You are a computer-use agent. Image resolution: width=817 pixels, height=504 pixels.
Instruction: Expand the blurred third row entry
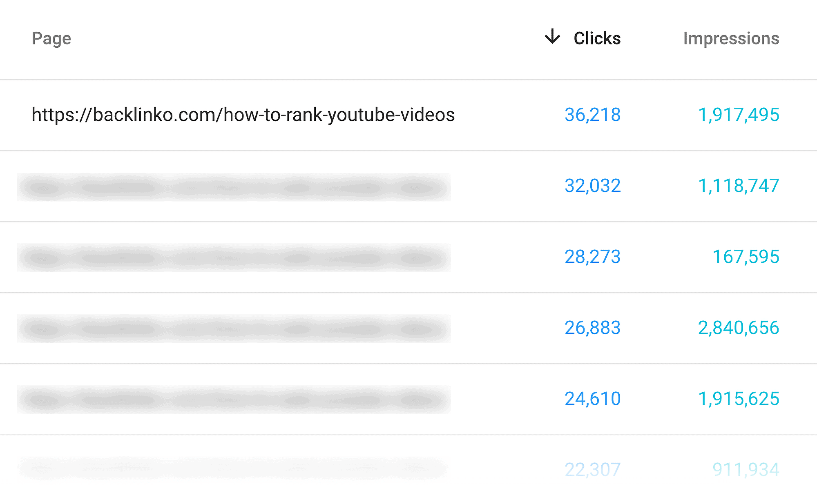[x=233, y=255]
